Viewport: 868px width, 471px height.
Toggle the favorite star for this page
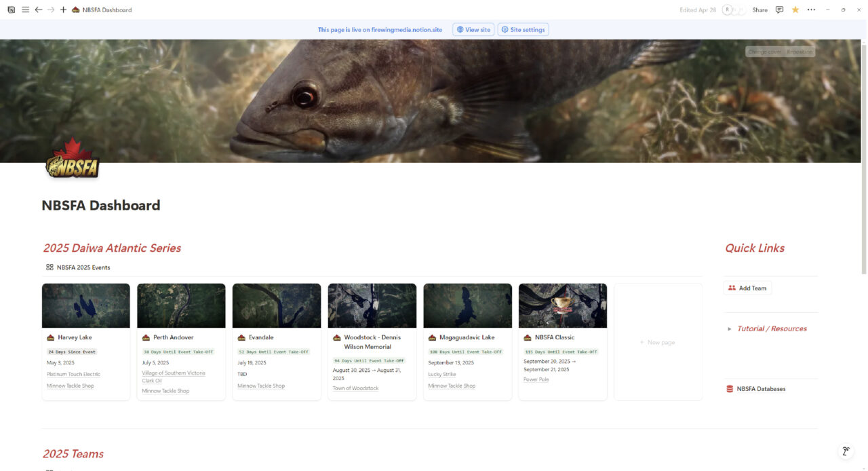[x=795, y=10]
